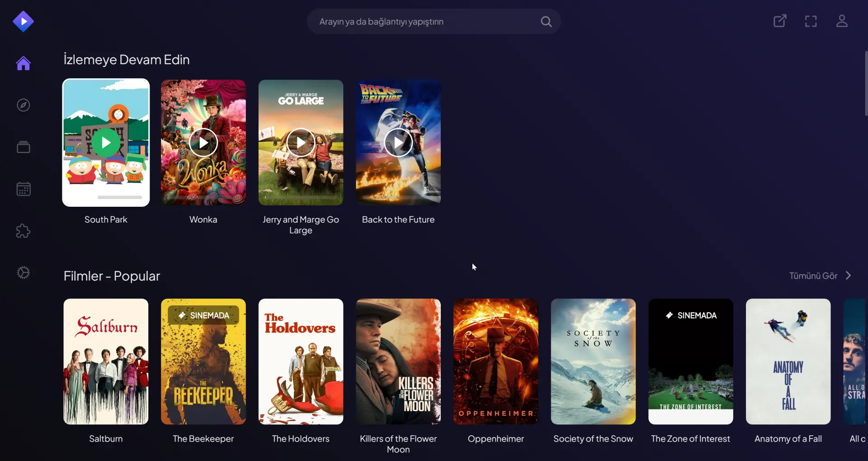
Task: Open the Library icon in sidebar
Action: coord(24,147)
